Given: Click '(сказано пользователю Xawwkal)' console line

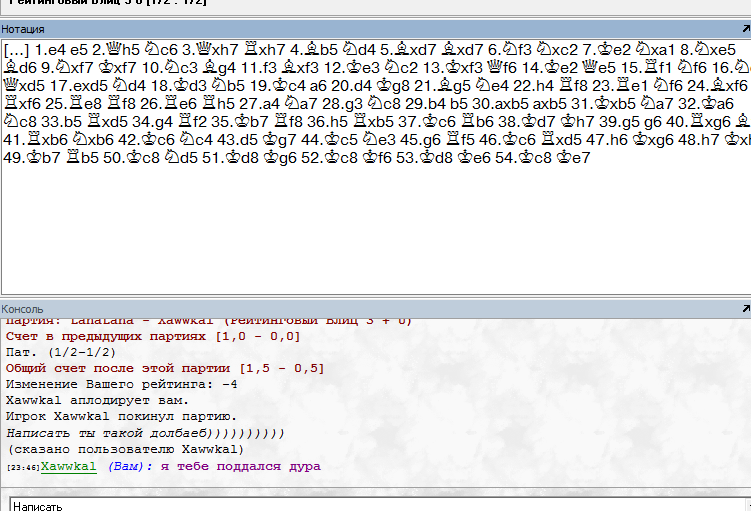Looking at the screenshot, I should [125, 450].
